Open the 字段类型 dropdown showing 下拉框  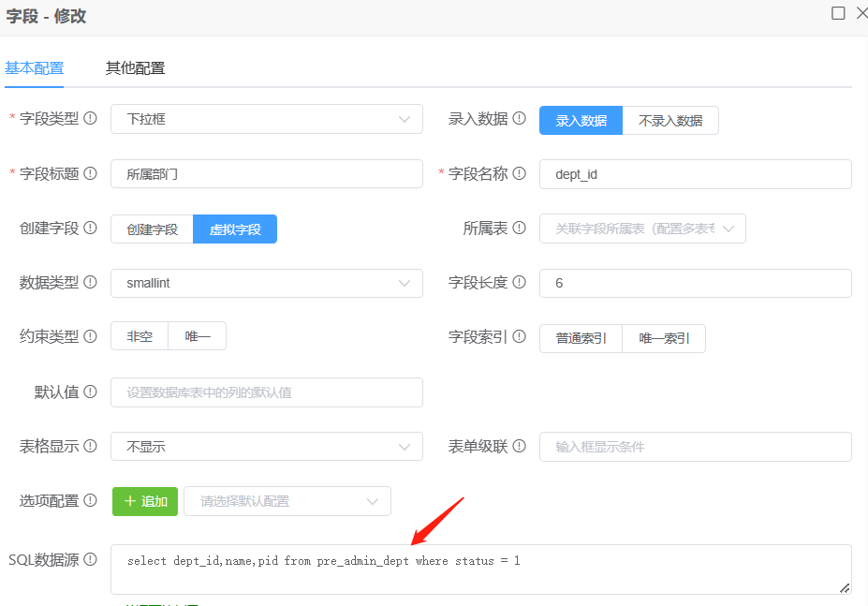click(266, 119)
